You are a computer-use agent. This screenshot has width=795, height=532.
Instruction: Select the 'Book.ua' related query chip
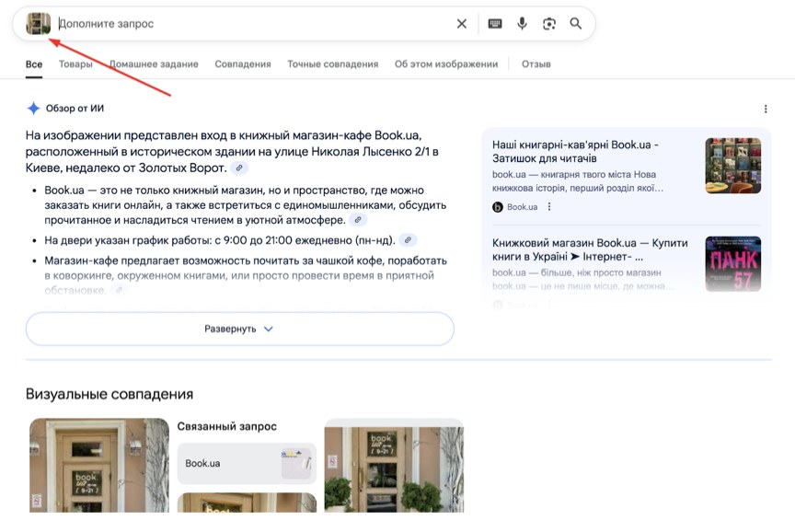(247, 464)
